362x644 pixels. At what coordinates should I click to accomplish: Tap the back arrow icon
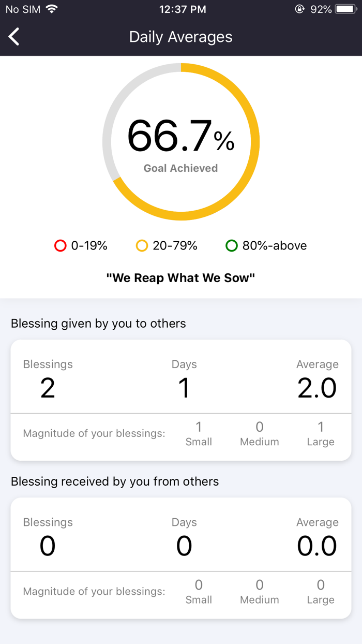14,37
